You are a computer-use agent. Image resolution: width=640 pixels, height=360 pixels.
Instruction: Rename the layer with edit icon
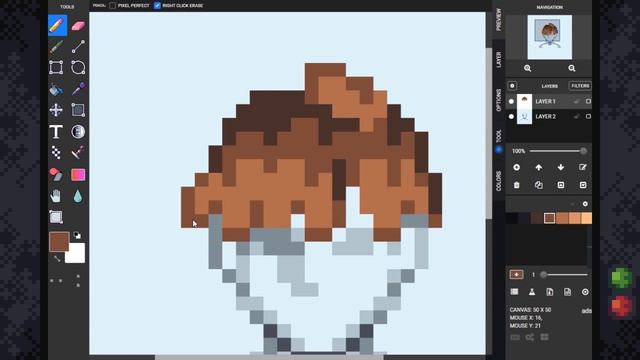582,167
